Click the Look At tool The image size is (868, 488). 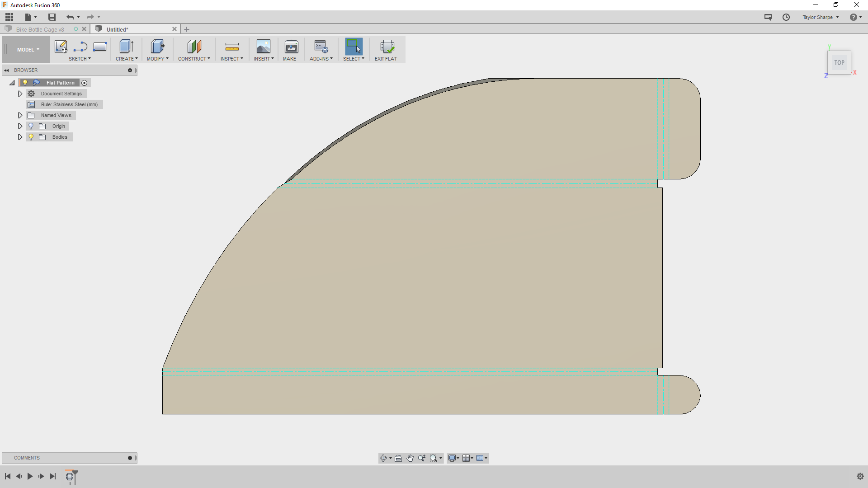[398, 458]
